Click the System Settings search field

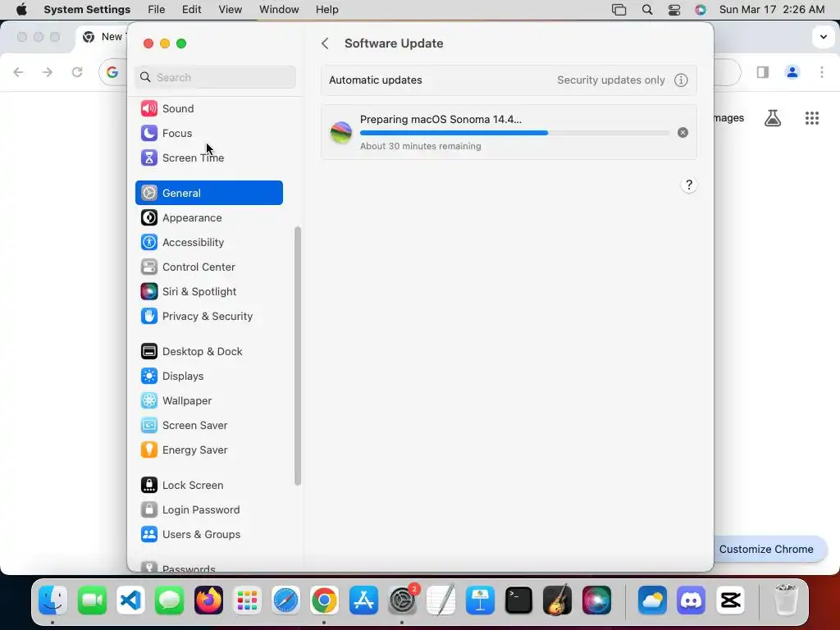(216, 77)
